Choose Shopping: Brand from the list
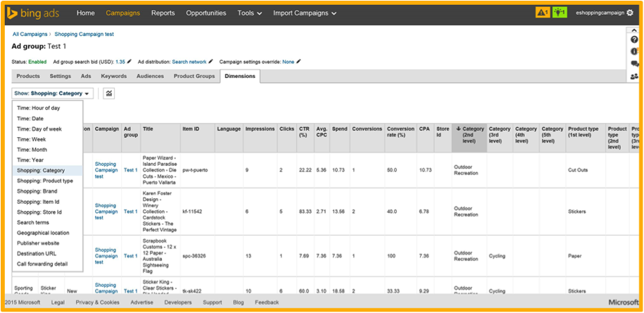Image resolution: width=644 pixels, height=313 pixels. (x=37, y=191)
